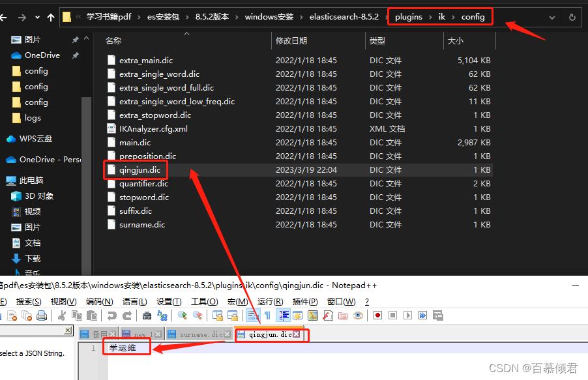This screenshot has height=380, width=588.
Task: Click Run macro multiple times icon
Action: [x=422, y=315]
